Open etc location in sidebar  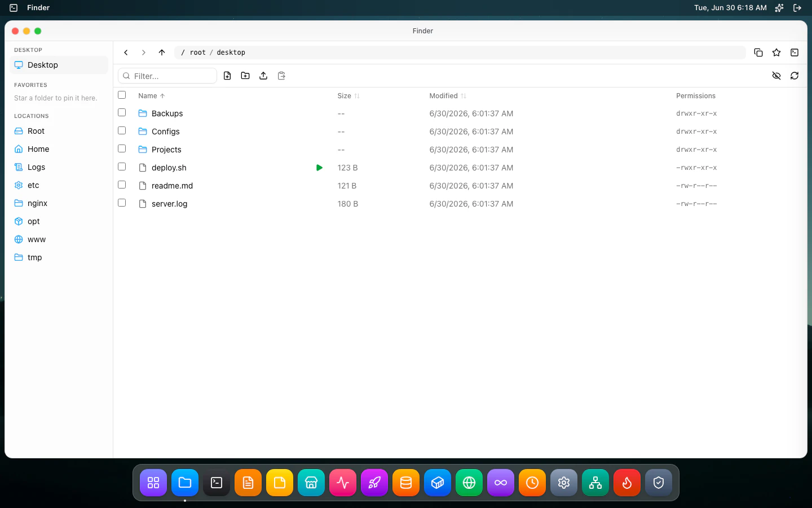click(59, 185)
